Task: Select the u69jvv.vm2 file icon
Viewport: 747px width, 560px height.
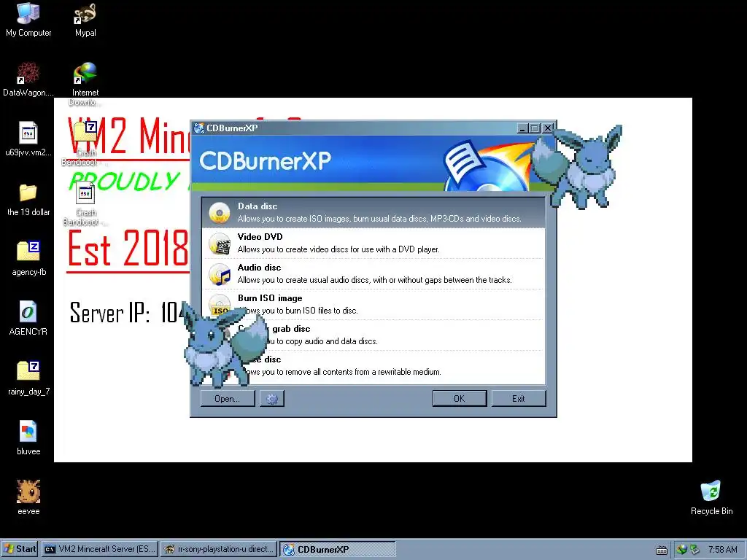Action: [x=28, y=133]
